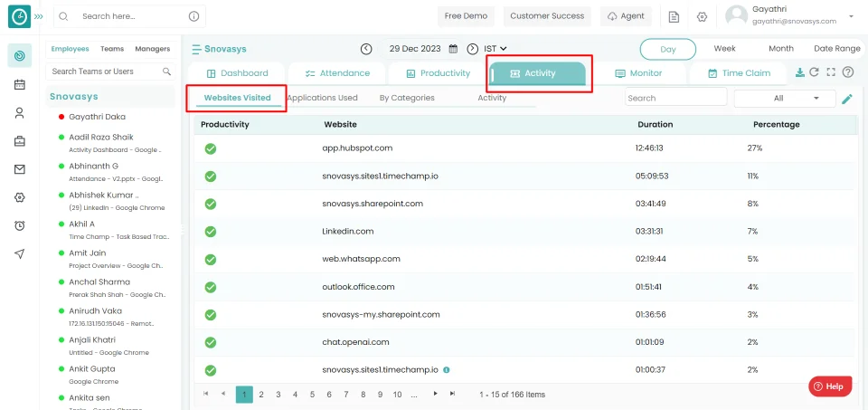Click productivity checkmark for chat.openai.com
The height and width of the screenshot is (410, 868).
click(211, 342)
